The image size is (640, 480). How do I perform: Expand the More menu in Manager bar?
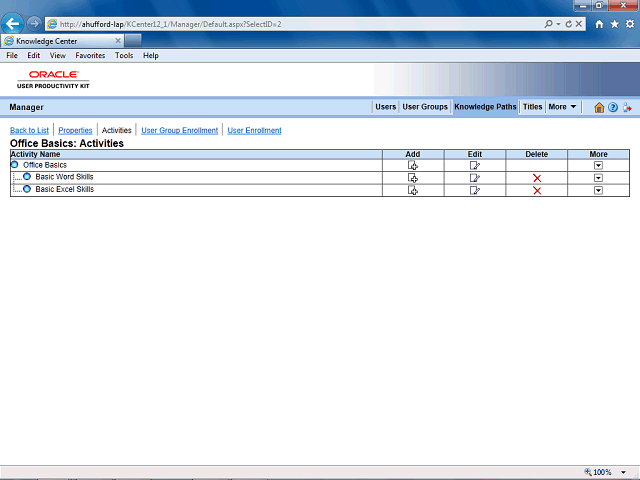(x=562, y=107)
